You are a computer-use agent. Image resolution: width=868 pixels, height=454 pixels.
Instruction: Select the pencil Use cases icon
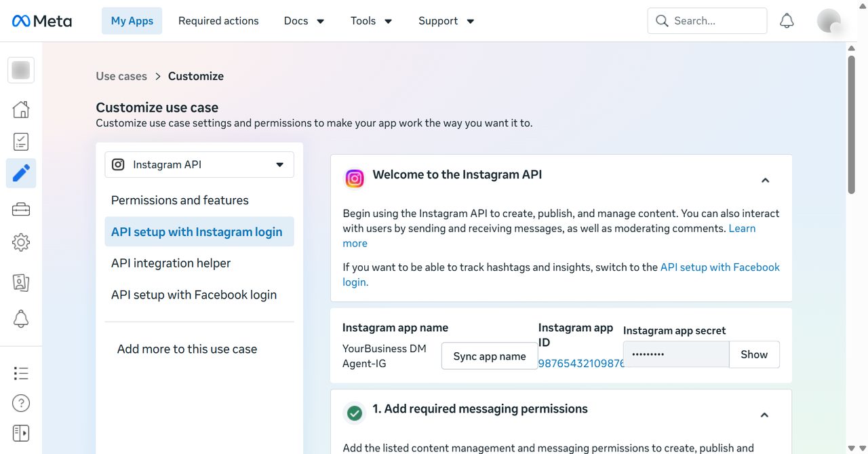[21, 174]
